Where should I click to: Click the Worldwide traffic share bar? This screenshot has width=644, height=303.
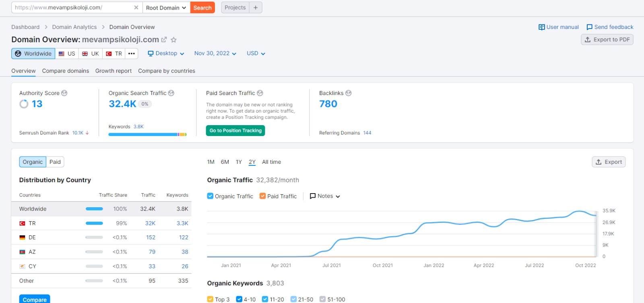94,209
